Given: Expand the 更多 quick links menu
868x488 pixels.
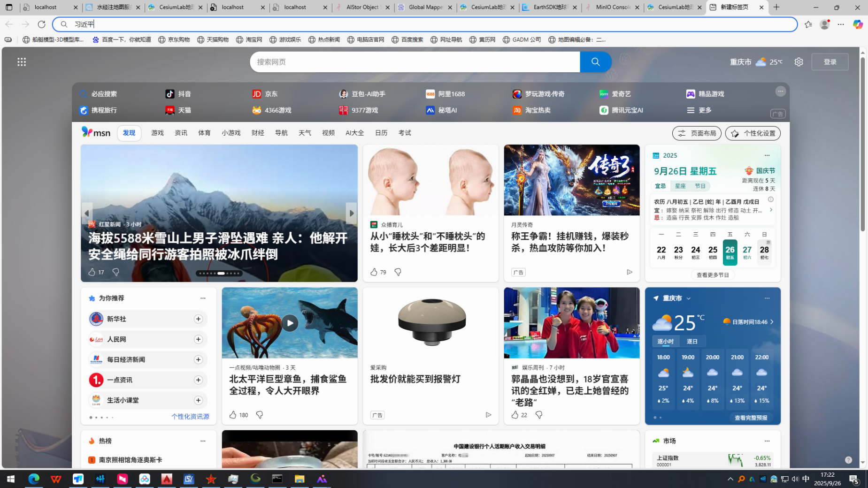Looking at the screenshot, I should pos(699,110).
